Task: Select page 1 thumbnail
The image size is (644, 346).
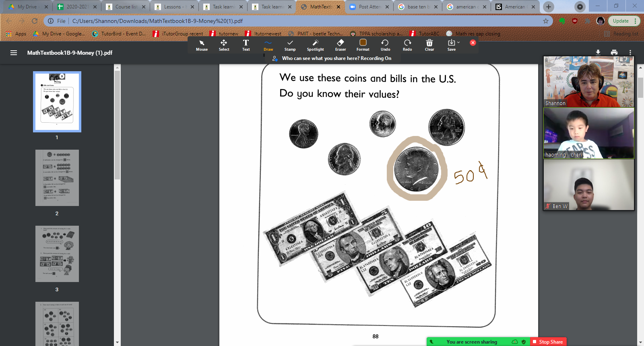Action: pyautogui.click(x=57, y=102)
